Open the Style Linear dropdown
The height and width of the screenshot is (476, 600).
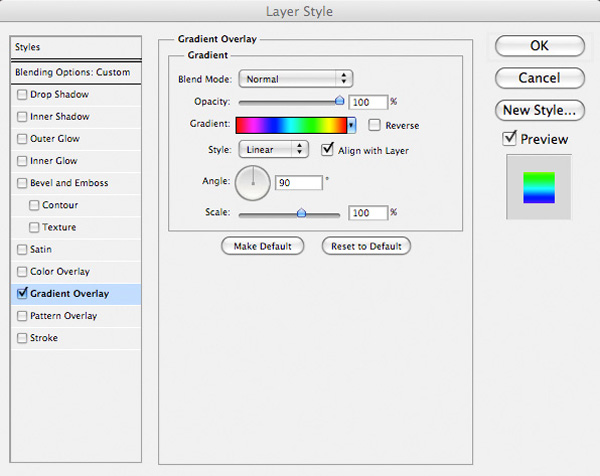click(x=273, y=149)
